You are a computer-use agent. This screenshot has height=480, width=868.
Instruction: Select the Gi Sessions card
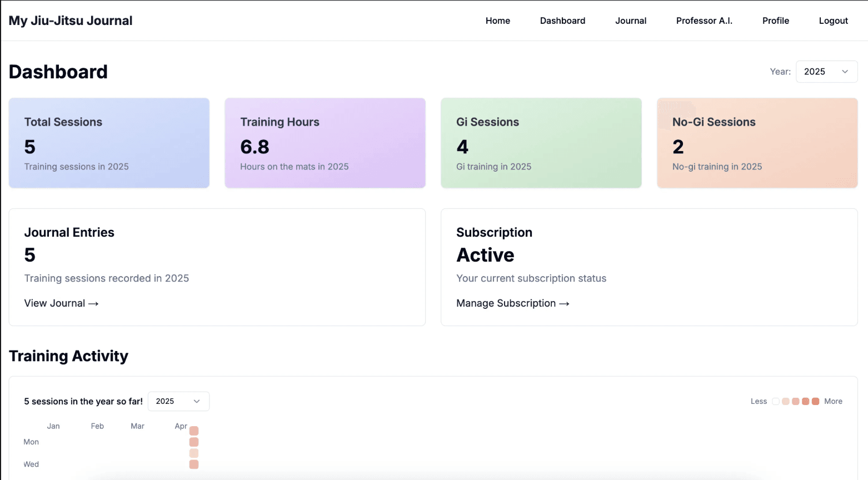click(541, 143)
